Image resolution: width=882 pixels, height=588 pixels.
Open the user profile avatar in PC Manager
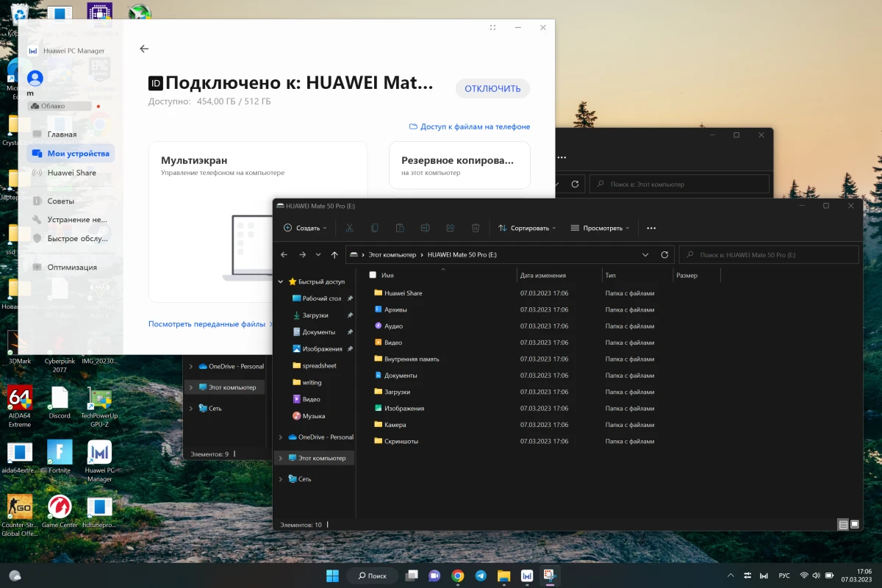pos(35,78)
